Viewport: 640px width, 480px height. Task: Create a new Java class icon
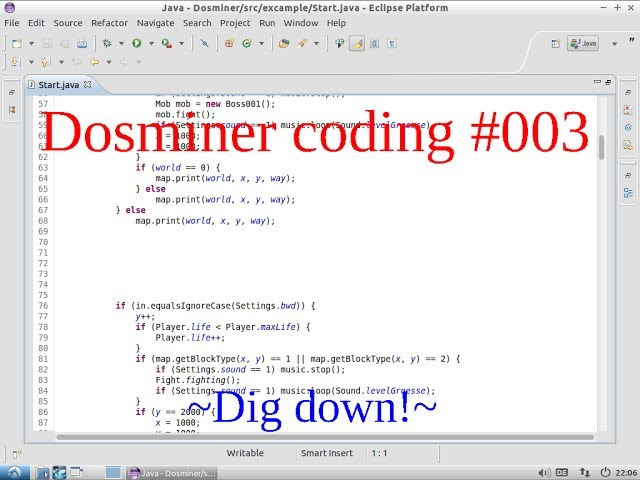click(247, 43)
